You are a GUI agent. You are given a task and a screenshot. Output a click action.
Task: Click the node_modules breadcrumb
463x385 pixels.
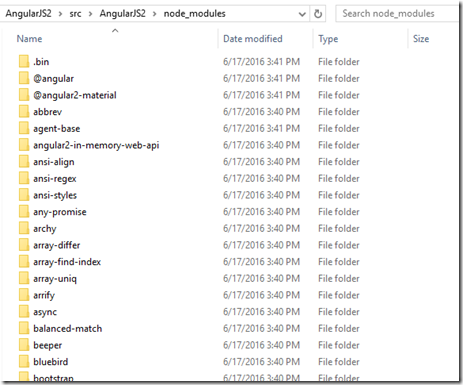tap(195, 14)
